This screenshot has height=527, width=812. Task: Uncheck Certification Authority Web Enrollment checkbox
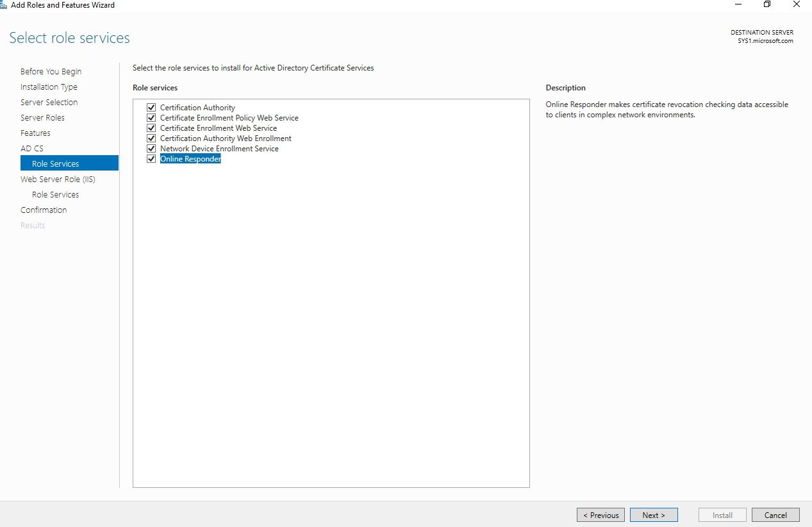151,138
